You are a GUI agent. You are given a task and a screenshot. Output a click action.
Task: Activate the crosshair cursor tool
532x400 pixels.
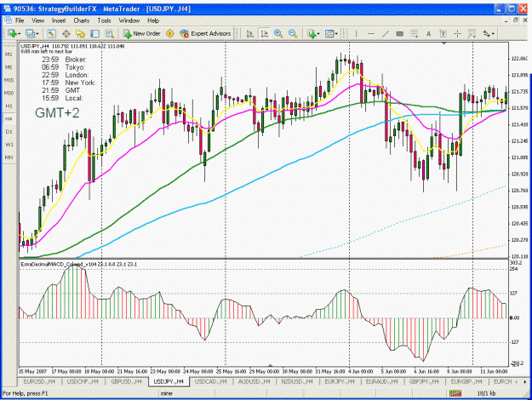(x=457, y=33)
